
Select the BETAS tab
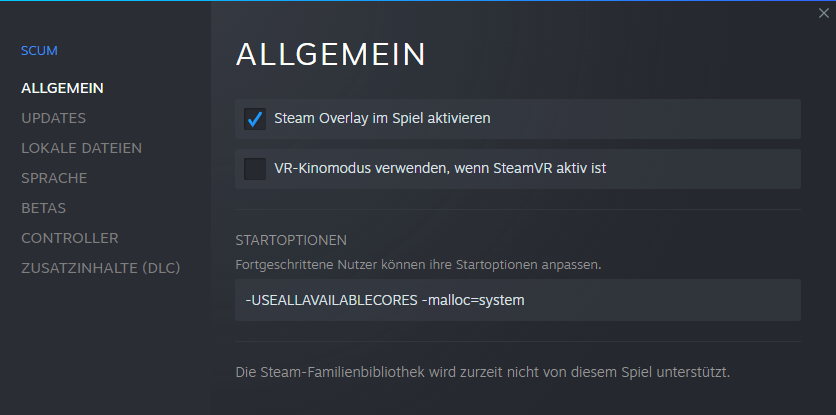click(x=44, y=208)
